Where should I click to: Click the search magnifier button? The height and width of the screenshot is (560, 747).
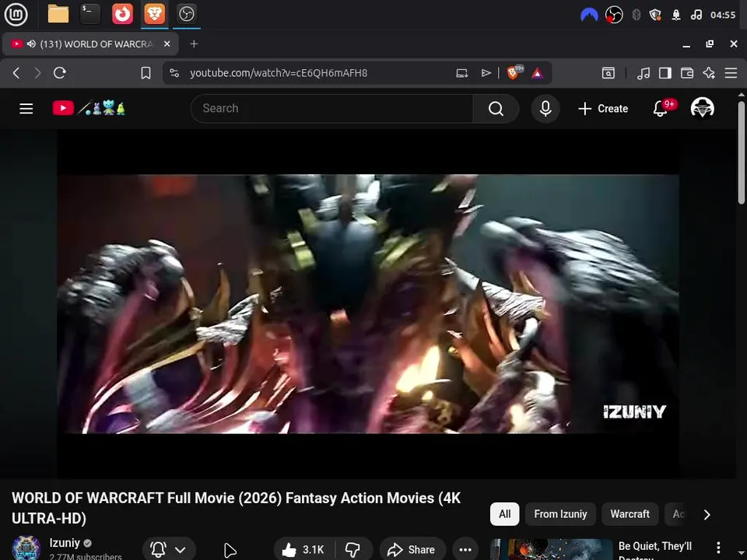[x=496, y=109]
